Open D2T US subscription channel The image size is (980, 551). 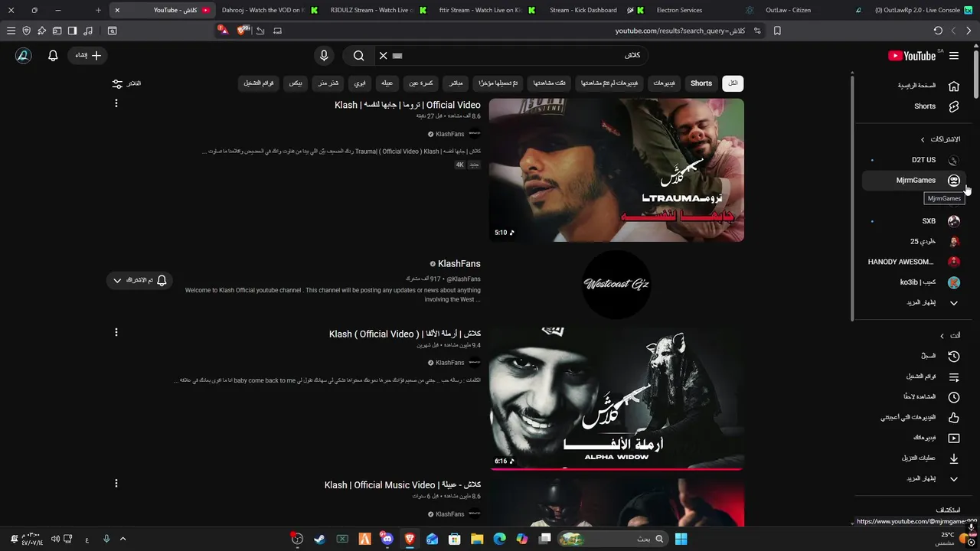point(915,160)
